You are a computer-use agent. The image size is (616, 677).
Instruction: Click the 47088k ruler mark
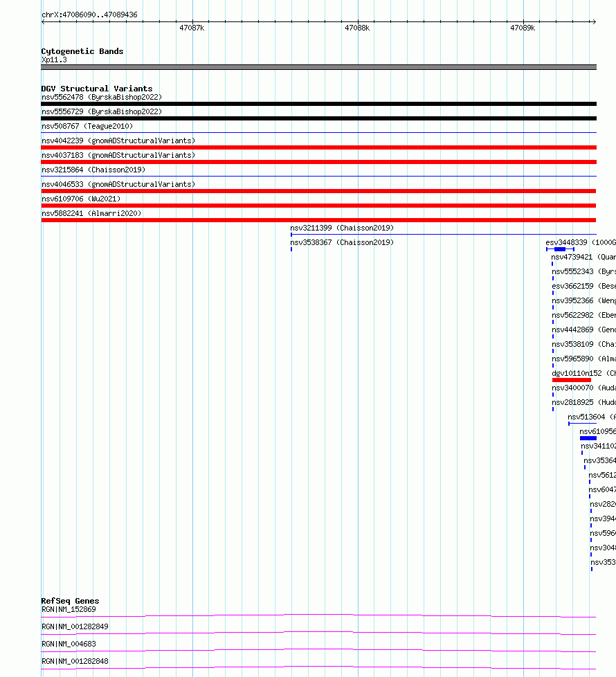pos(357,28)
